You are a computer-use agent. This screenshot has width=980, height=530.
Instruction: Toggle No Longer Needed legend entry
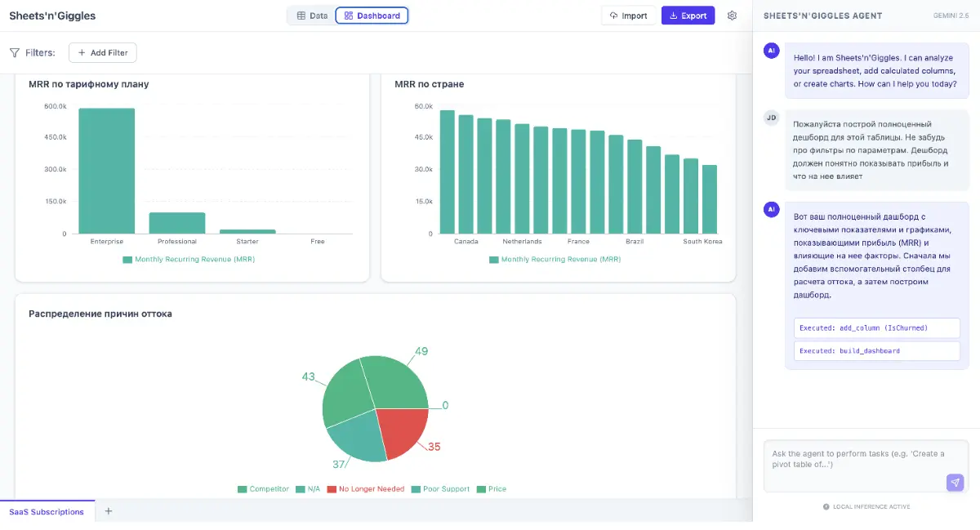pyautogui.click(x=365, y=489)
